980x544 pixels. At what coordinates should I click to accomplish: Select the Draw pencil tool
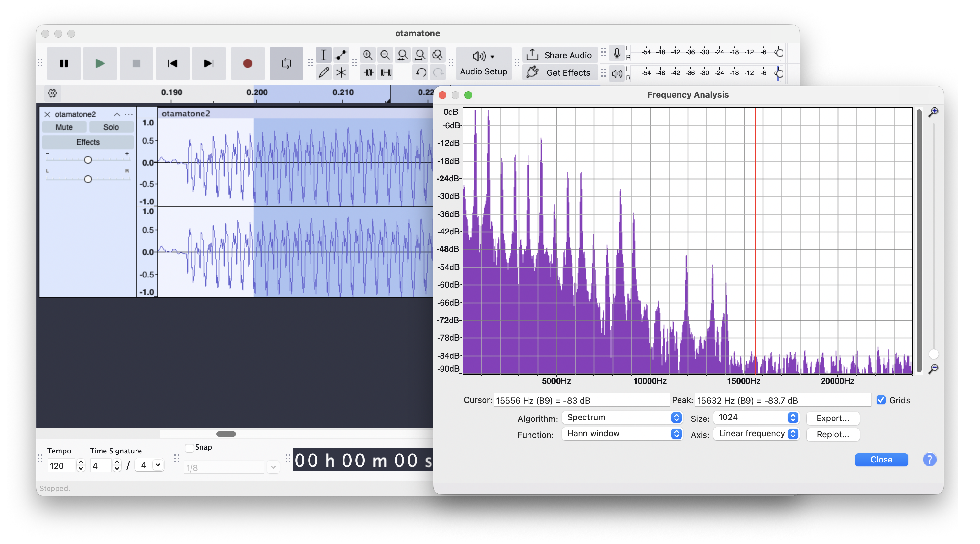[x=323, y=72]
